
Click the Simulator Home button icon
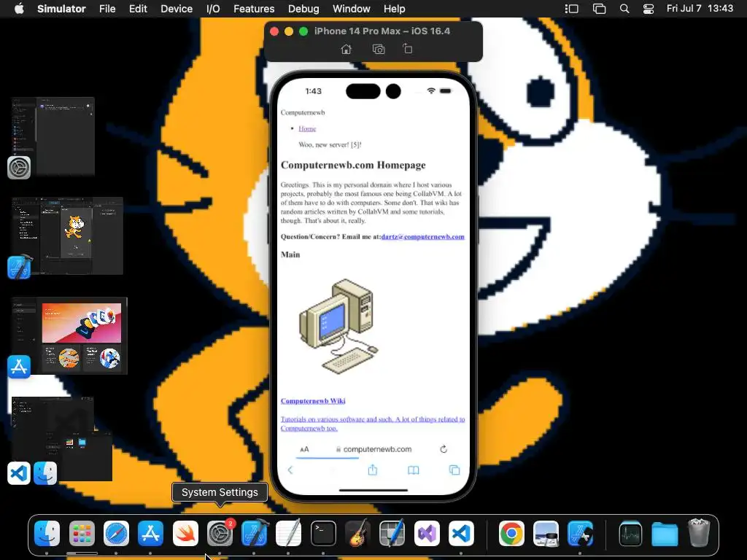[347, 49]
